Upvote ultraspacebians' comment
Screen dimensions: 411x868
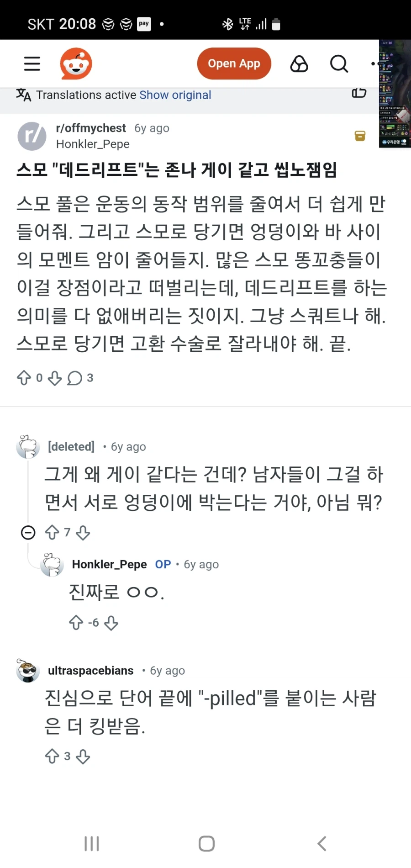click(52, 756)
